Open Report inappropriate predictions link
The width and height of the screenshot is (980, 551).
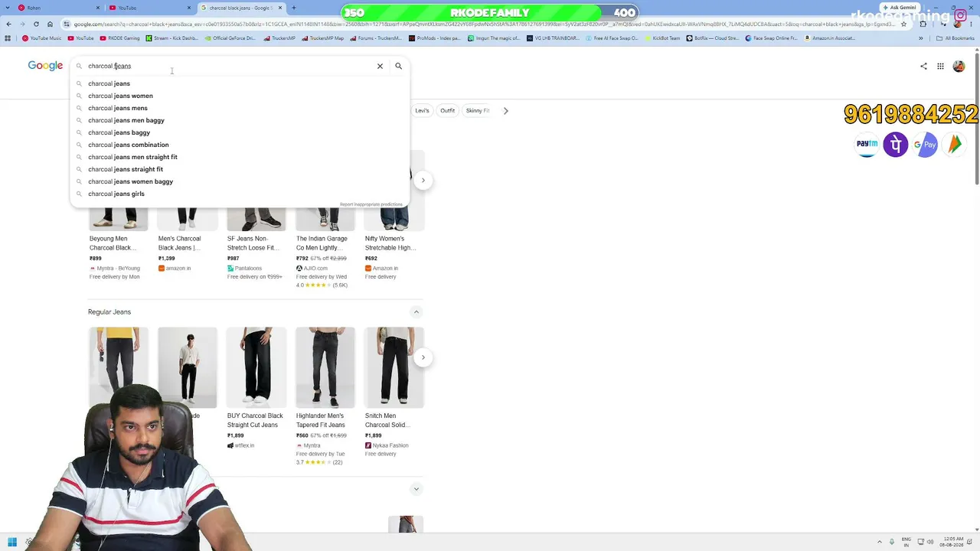(371, 204)
